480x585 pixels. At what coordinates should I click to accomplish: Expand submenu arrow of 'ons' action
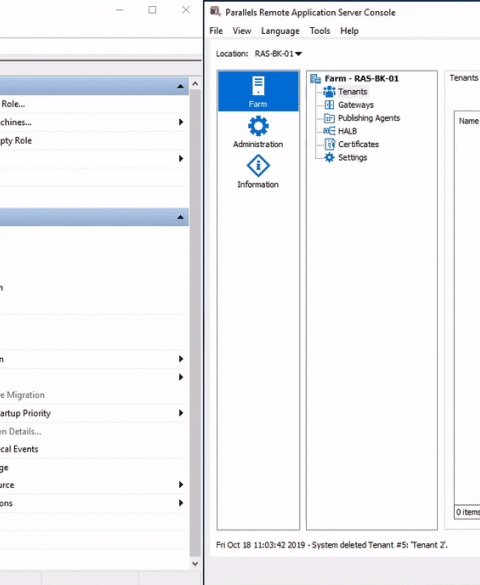point(181,503)
